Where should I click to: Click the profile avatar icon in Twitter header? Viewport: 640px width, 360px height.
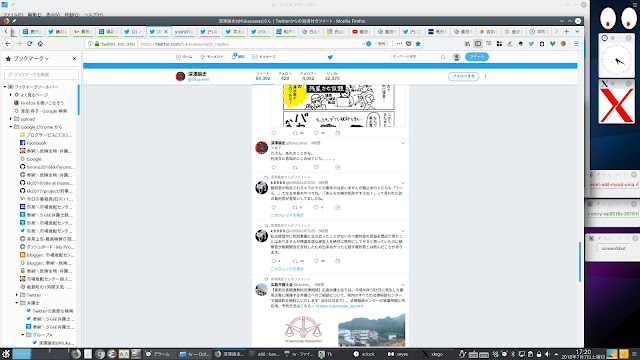click(457, 57)
